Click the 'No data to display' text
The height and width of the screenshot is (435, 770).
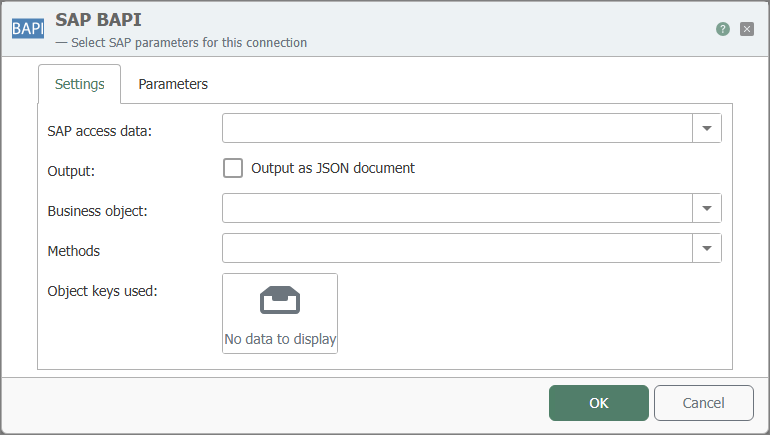[x=280, y=339]
